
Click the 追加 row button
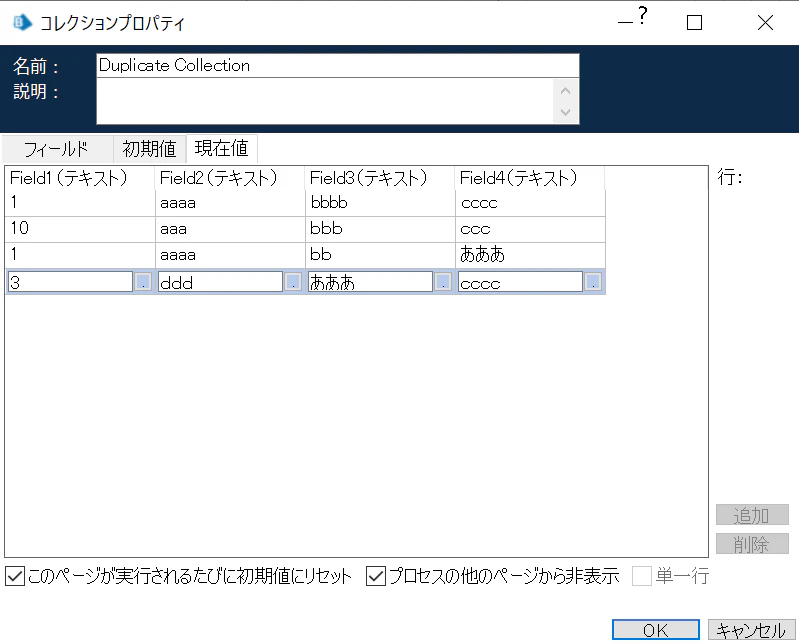pyautogui.click(x=752, y=515)
